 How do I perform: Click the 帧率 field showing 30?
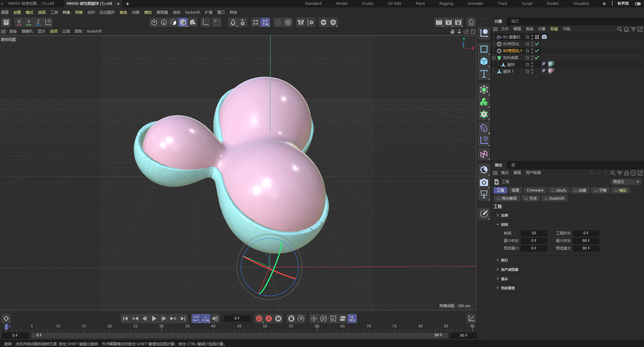pos(534,233)
